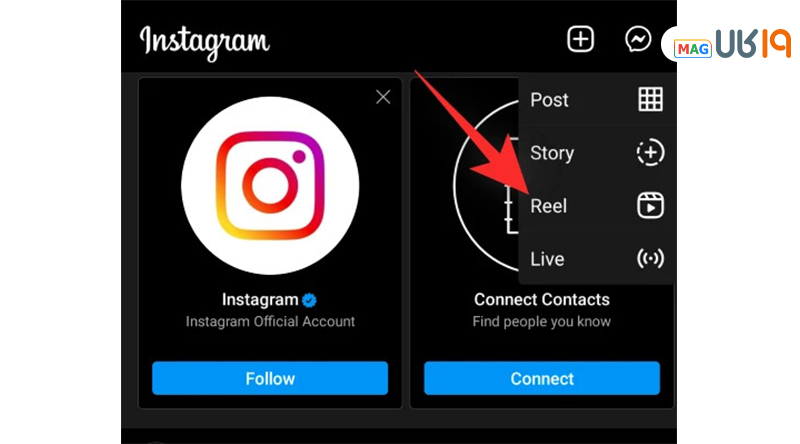This screenshot has height=444, width=800.
Task: Select Post from the create menu
Action: pyautogui.click(x=596, y=100)
